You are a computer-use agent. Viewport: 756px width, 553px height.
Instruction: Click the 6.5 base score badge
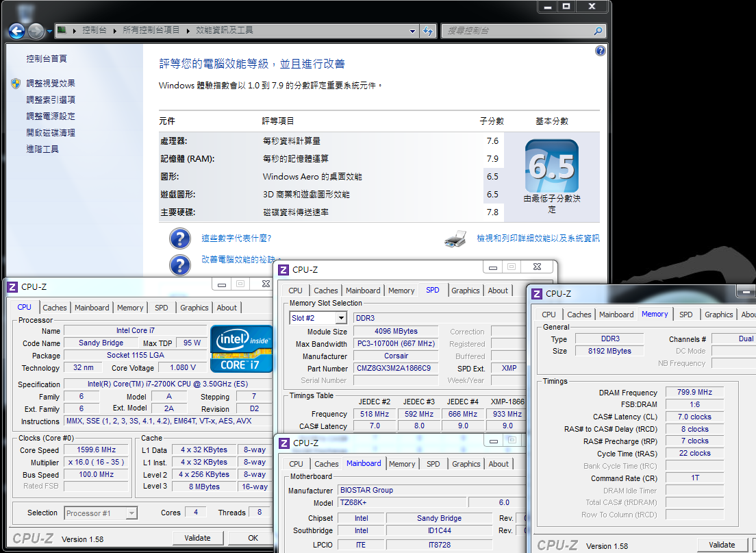pos(551,167)
